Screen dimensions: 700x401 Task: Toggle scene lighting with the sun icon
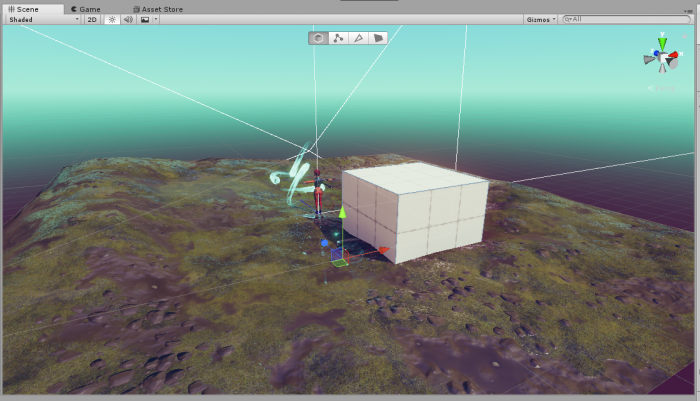click(111, 19)
